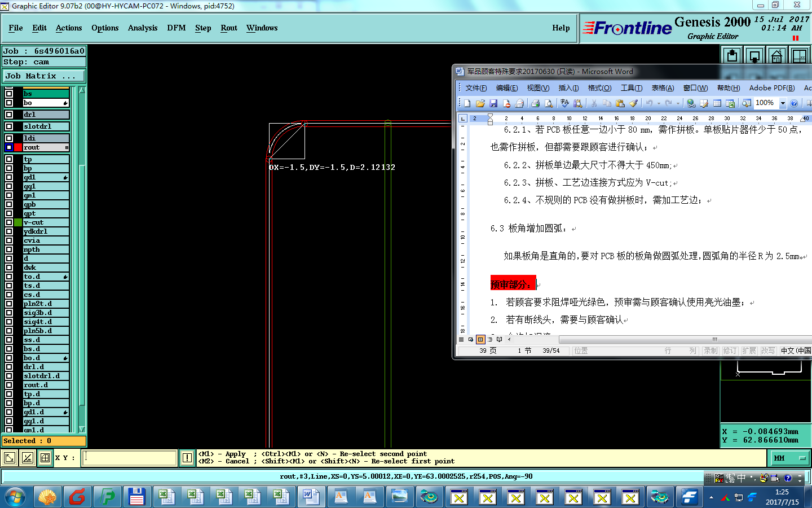
Task: Toggle the rout layer checkbox
Action: coord(9,147)
